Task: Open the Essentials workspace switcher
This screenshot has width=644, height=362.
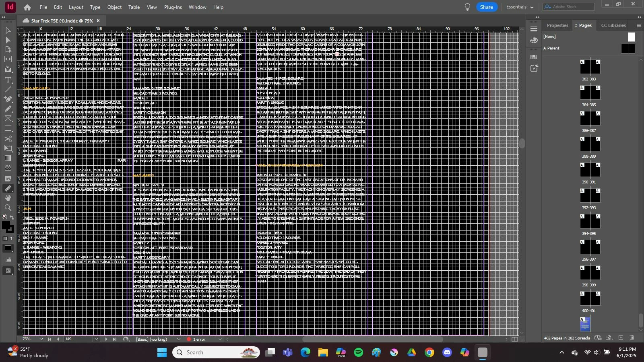Action: [520, 7]
